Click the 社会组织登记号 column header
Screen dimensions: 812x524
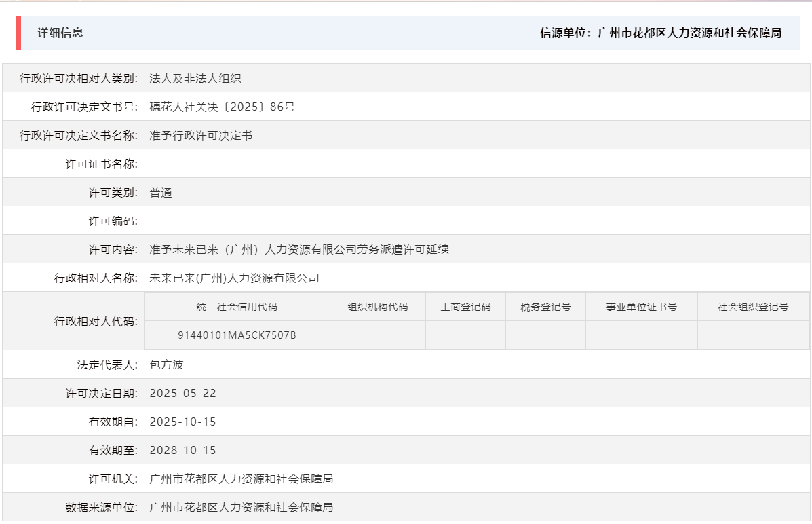(753, 306)
